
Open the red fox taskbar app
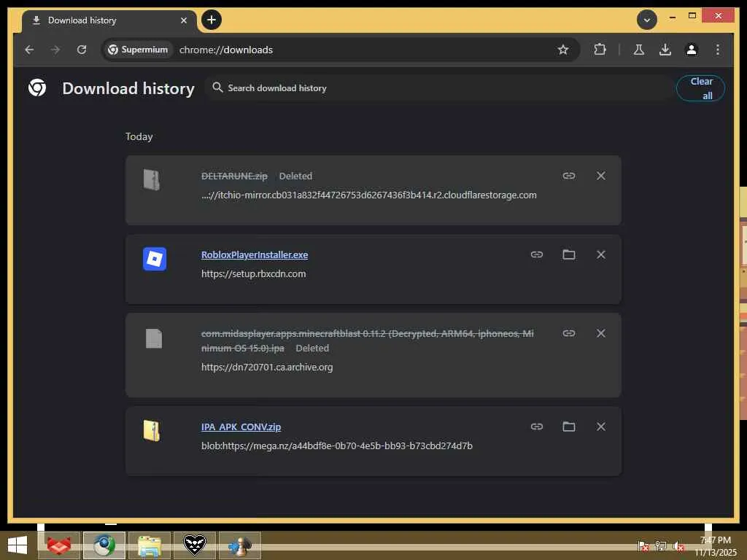tap(59, 545)
